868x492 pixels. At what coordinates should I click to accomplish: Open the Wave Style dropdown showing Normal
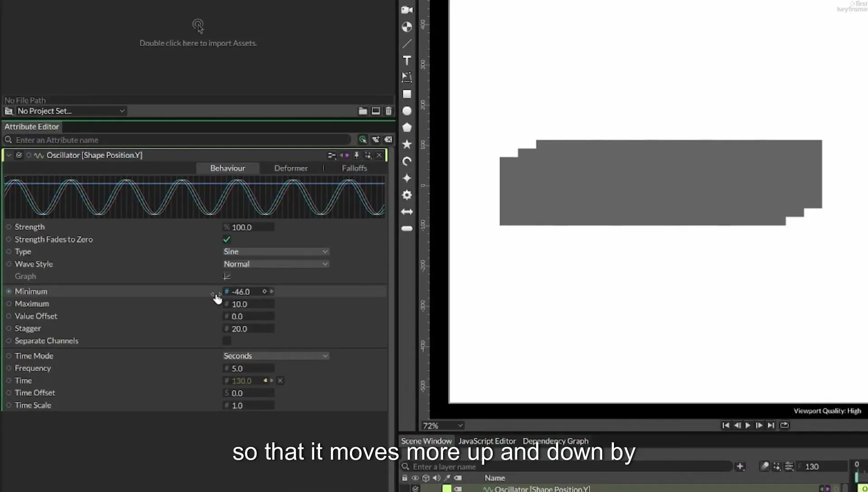[276, 264]
